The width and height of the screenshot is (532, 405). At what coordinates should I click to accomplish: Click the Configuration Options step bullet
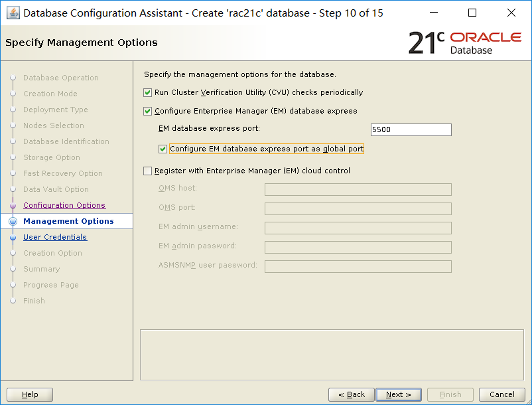point(13,205)
